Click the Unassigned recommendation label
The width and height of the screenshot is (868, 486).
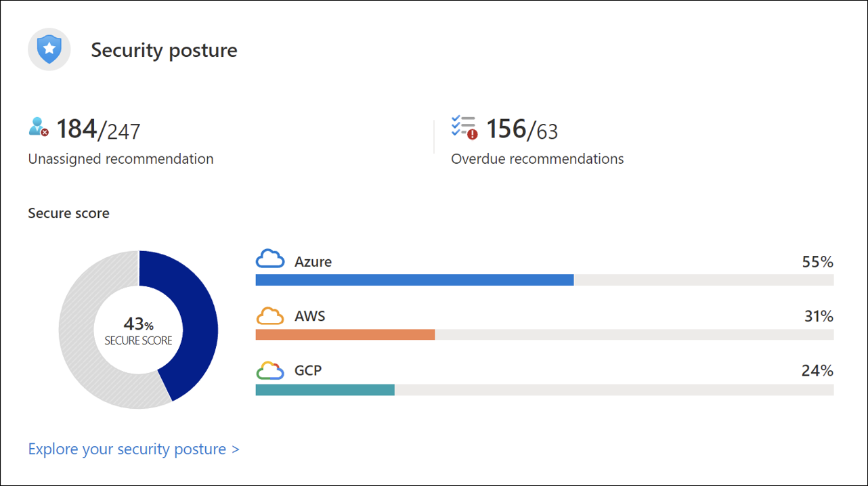(121, 159)
